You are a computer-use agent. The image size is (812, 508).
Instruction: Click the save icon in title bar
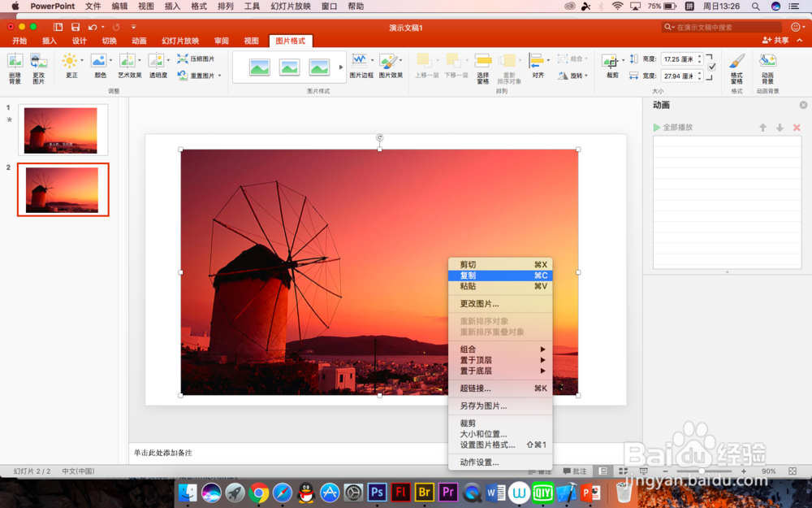76,27
